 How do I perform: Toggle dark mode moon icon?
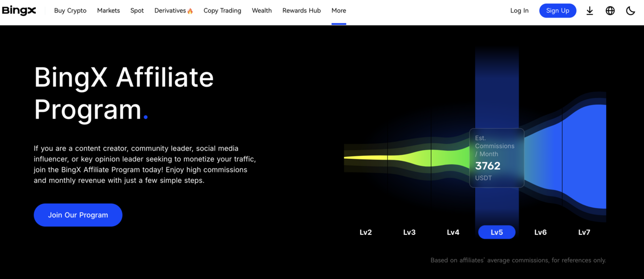tap(630, 11)
